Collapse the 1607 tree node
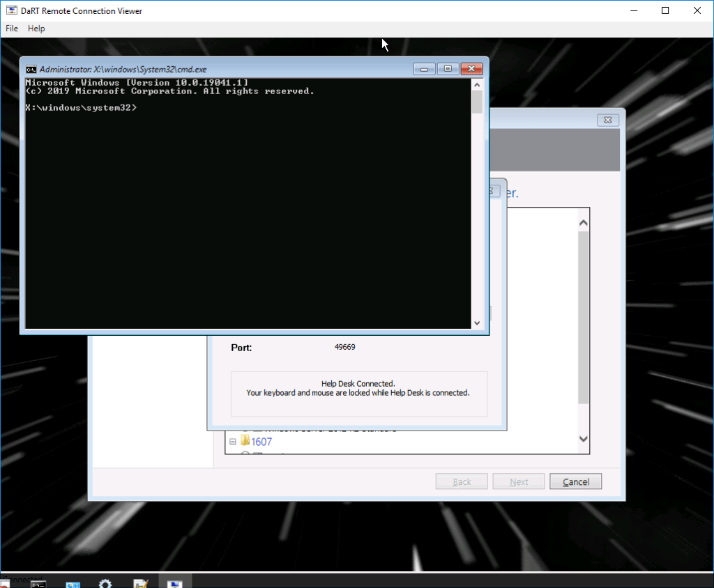This screenshot has height=588, width=714. (233, 442)
